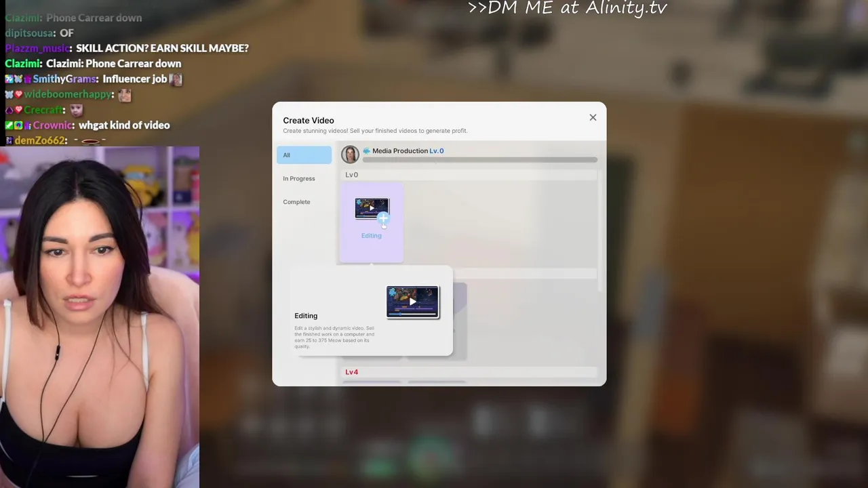868x488 pixels.
Task: Click the Lv0 section header
Action: pyautogui.click(x=469, y=175)
